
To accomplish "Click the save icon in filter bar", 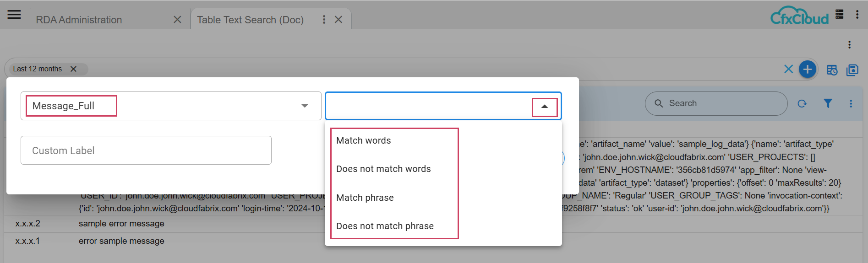I will [x=852, y=70].
